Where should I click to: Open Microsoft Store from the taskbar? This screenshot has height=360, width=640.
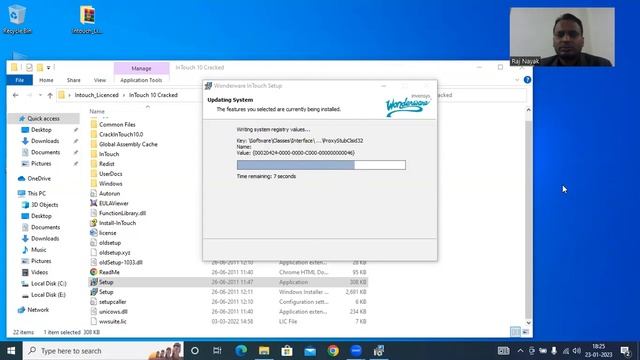tap(287, 351)
